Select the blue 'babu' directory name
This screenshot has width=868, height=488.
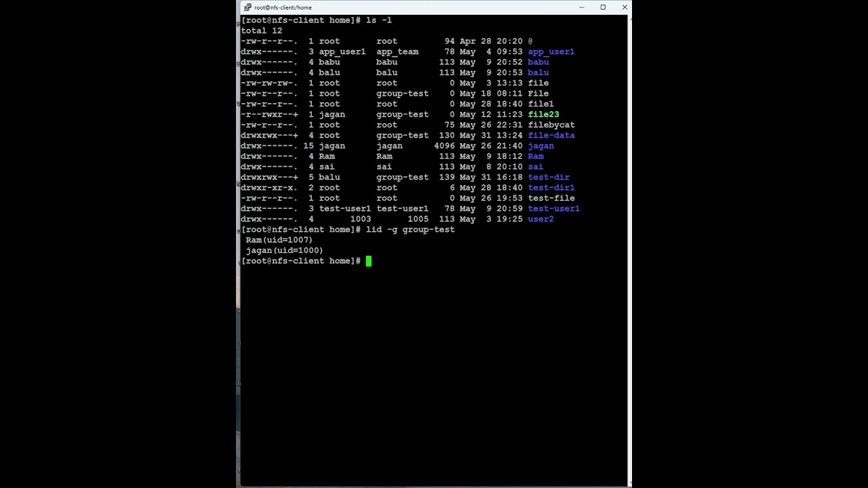538,62
